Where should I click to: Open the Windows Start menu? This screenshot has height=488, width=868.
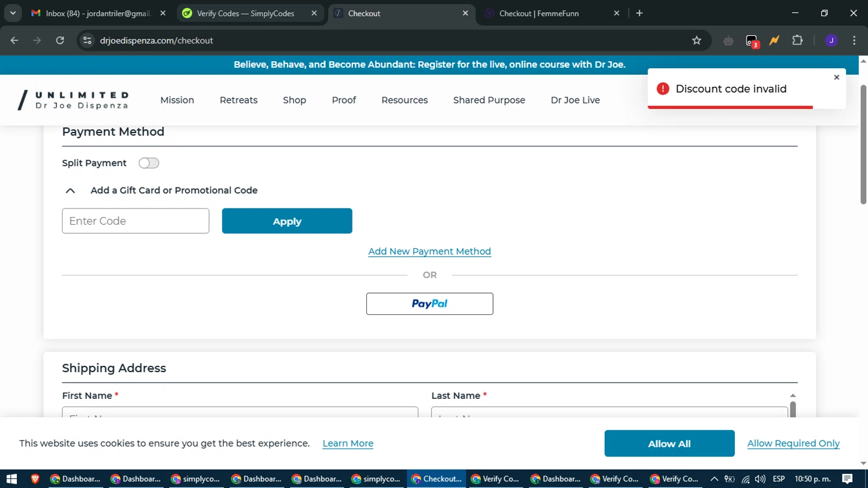[12, 479]
